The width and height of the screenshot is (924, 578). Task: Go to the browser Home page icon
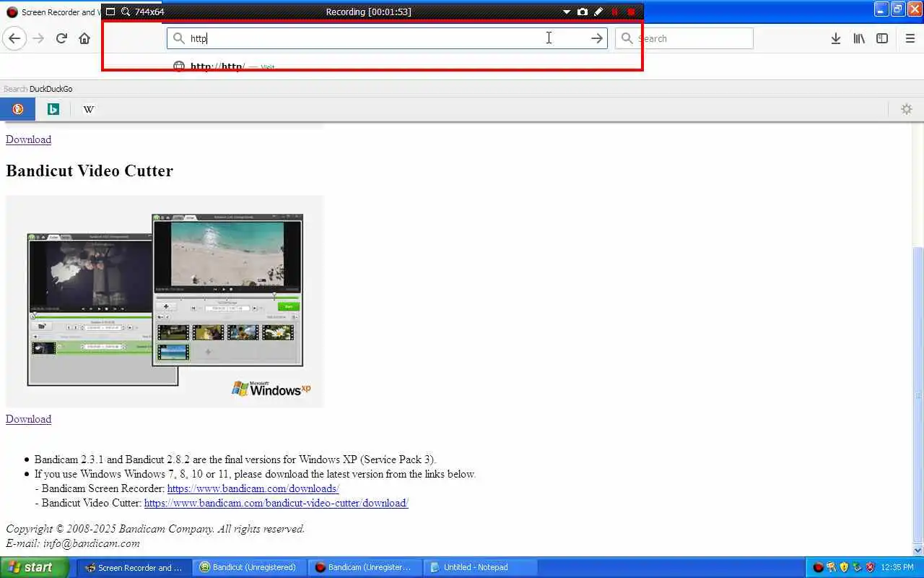coord(84,38)
